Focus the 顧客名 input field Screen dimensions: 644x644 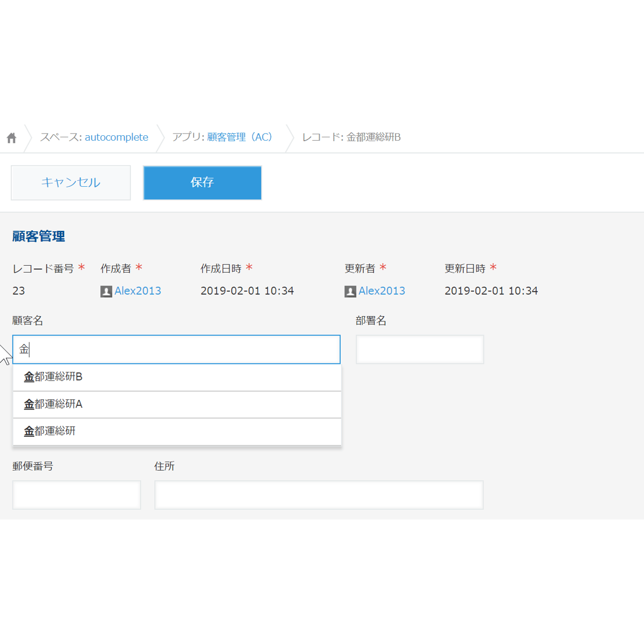pos(177,349)
